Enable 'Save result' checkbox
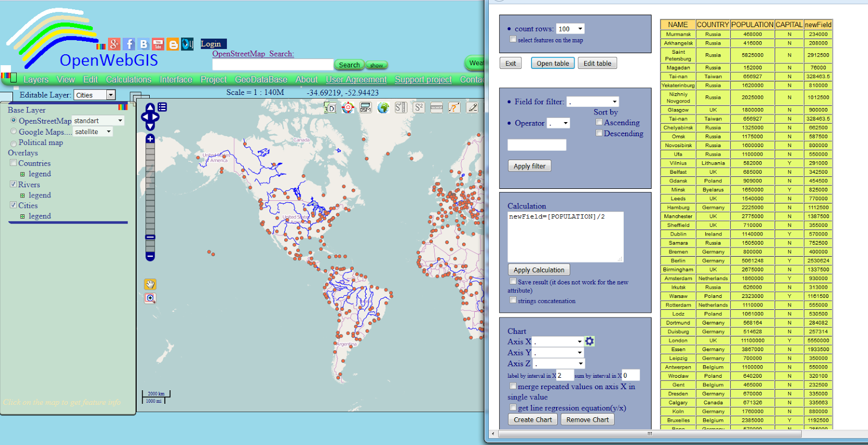868x445 pixels. 513,281
